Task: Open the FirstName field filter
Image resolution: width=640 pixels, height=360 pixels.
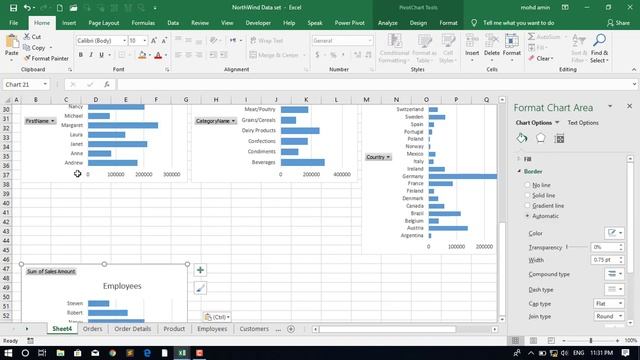Action: tap(40, 121)
